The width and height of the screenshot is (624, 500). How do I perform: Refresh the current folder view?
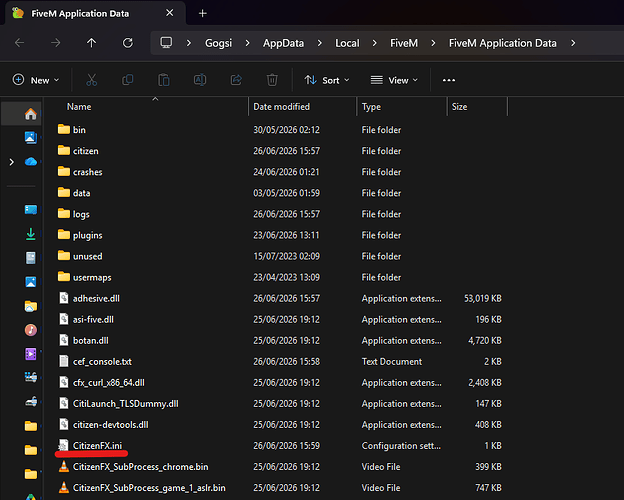click(128, 43)
